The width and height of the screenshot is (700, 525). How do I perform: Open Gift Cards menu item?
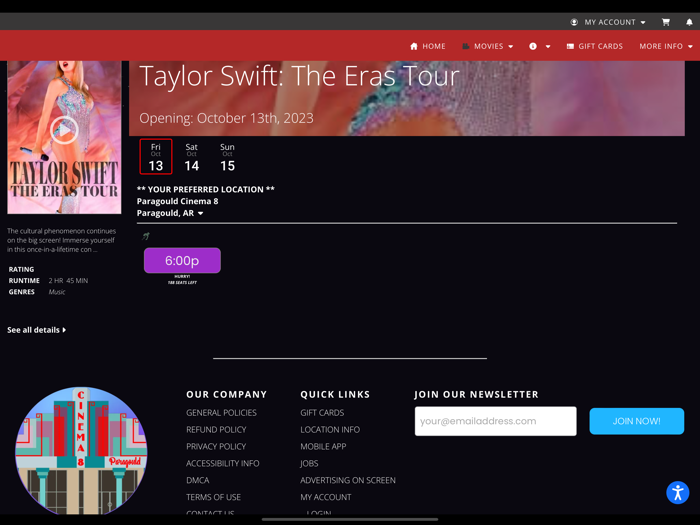[x=600, y=46]
